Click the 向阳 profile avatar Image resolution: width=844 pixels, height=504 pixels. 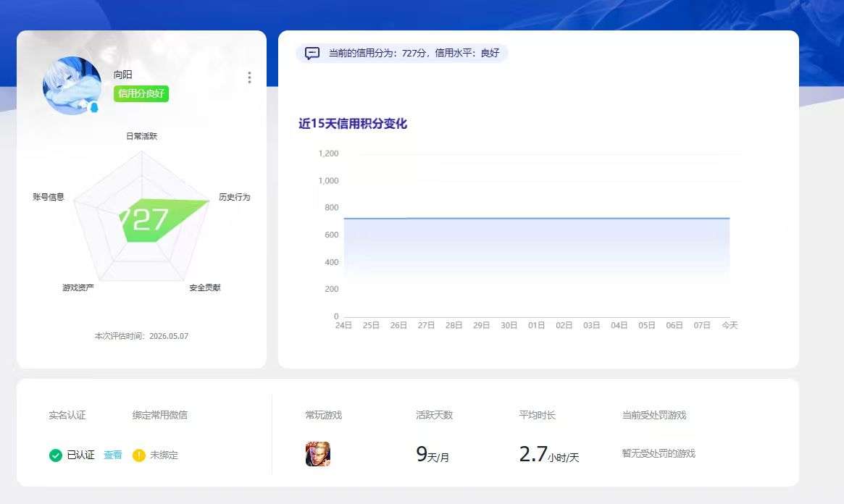click(72, 85)
